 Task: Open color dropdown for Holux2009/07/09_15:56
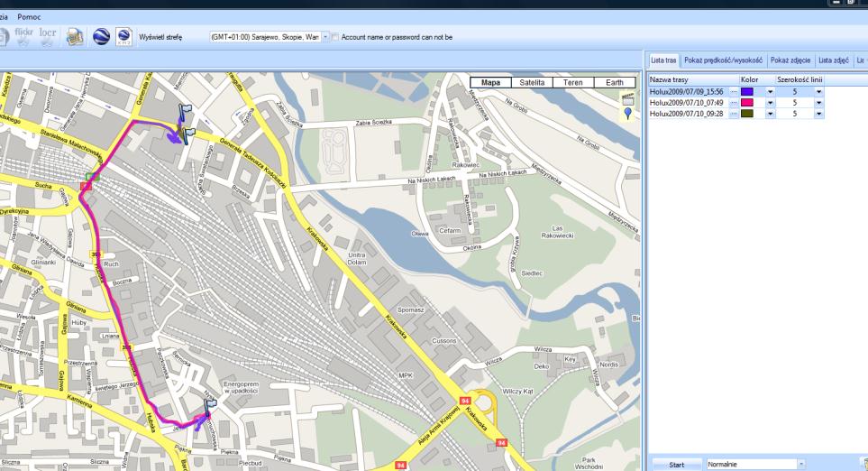(770, 91)
